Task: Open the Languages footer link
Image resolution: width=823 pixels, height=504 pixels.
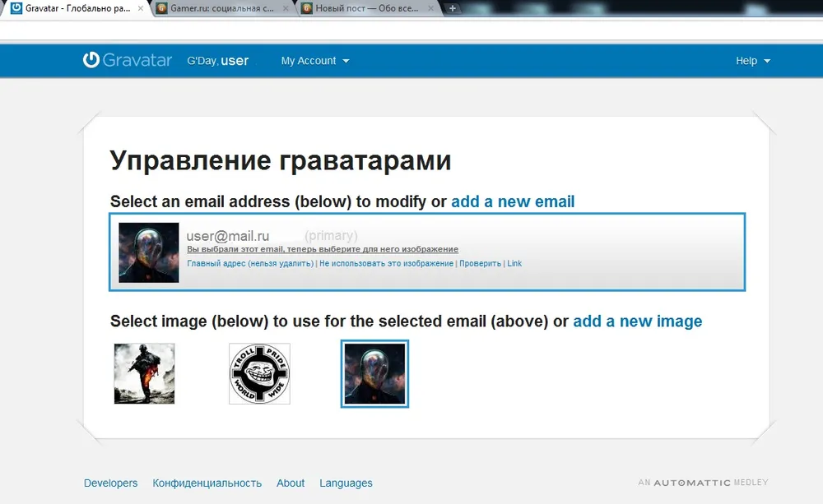Action: click(346, 483)
